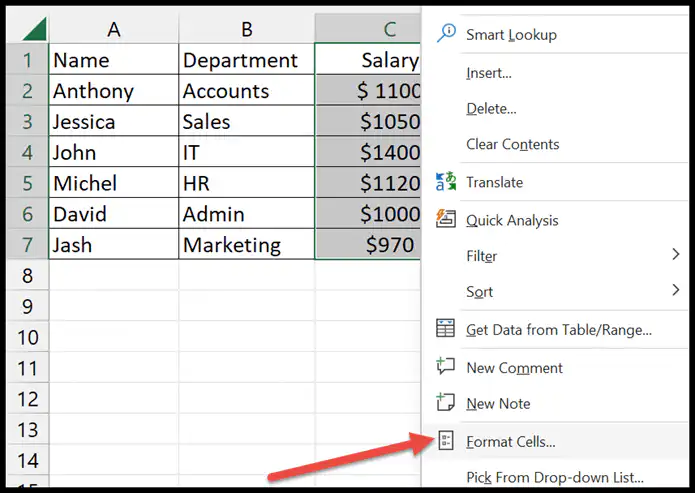Click the Jessica cell
Screen dimensions: 695x493
(x=113, y=121)
